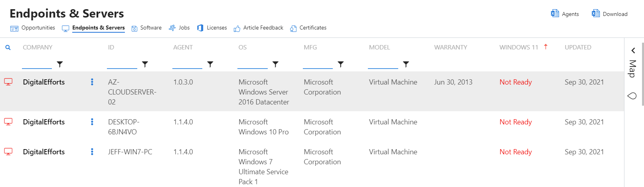644x187 pixels.
Task: Sort by WINDOWS 11 column header
Action: [x=519, y=47]
